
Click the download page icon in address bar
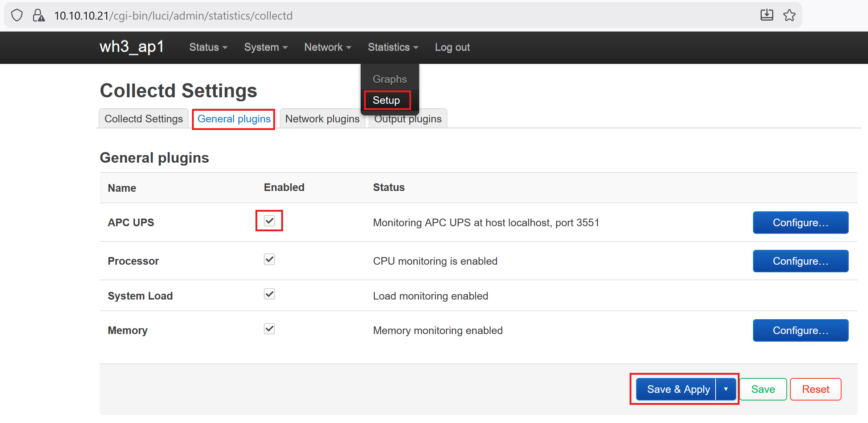(766, 15)
